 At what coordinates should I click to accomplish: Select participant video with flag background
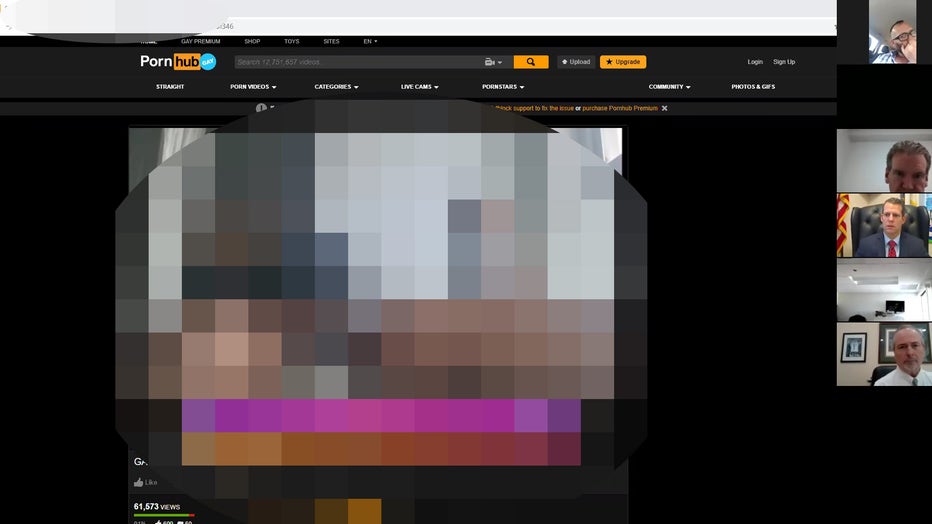tap(884, 225)
